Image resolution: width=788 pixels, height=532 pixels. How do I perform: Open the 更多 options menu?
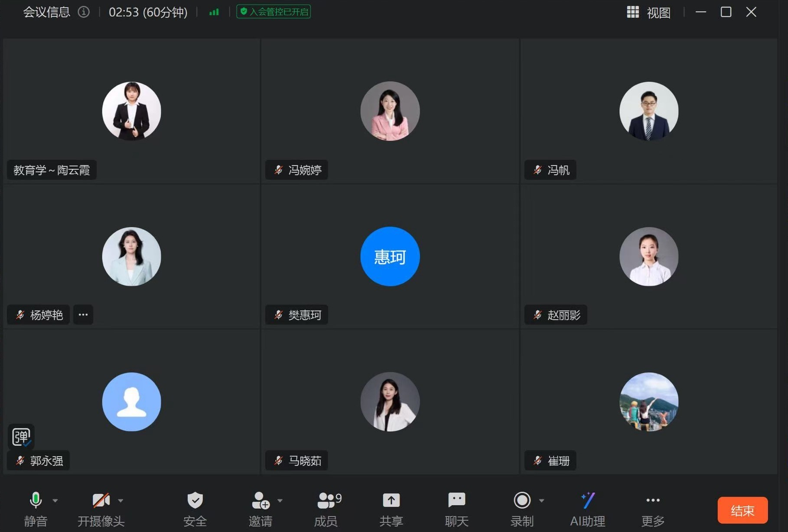click(652, 501)
